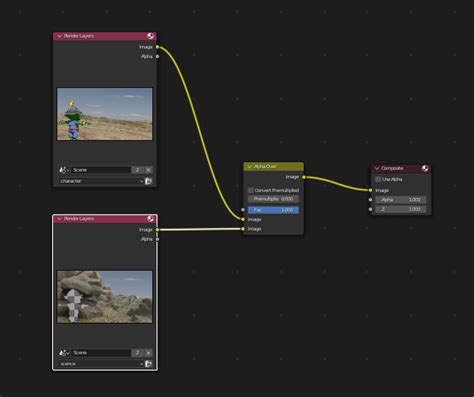Click Image output socket of Alpha Over node

[x=304, y=177]
